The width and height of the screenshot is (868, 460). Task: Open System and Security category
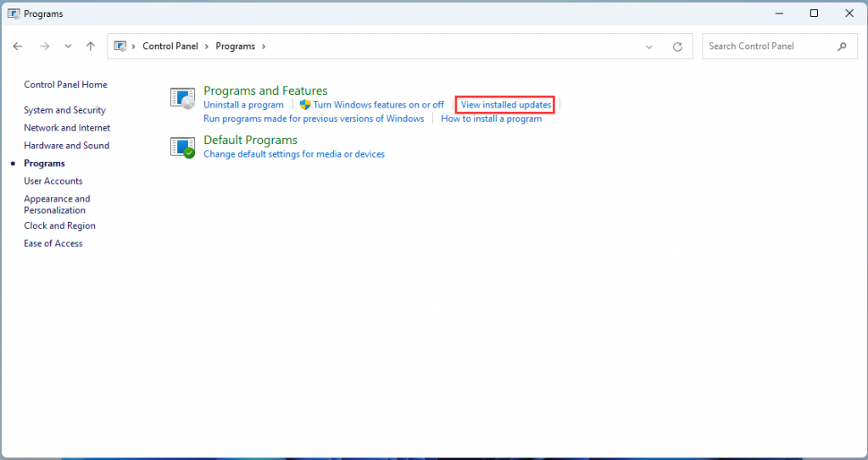[x=64, y=110]
